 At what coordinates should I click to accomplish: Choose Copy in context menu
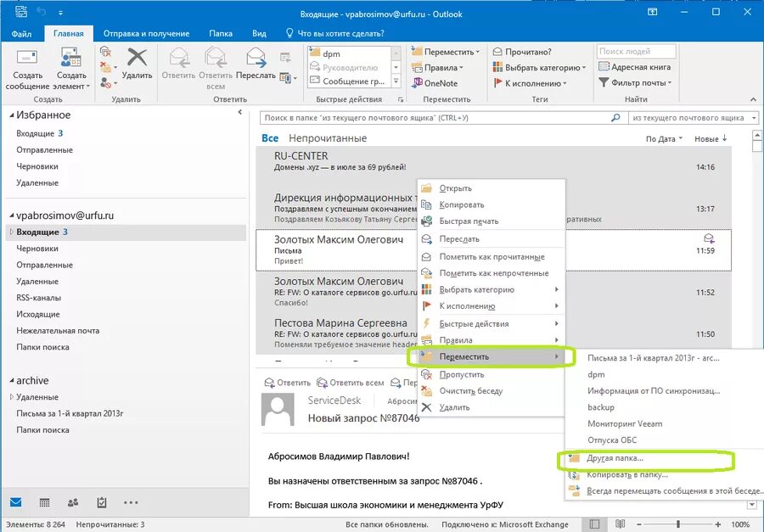click(492, 204)
